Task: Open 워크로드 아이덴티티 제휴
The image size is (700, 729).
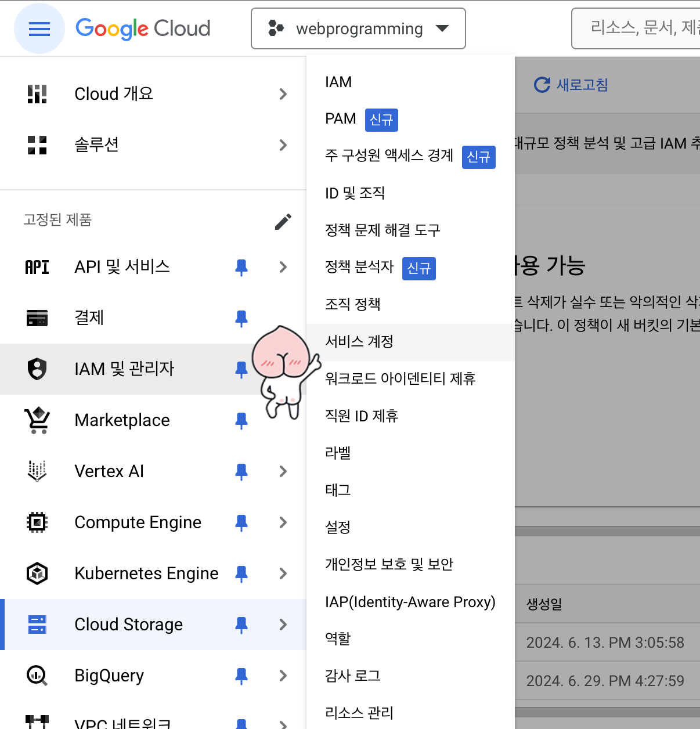Action: tap(410, 379)
